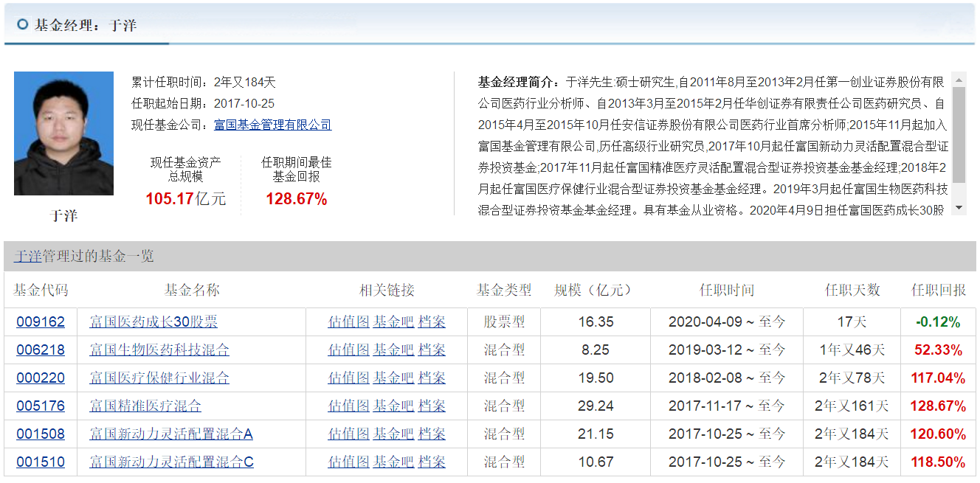Click the 任职起始日期 2017-10-25 line
Screen dimensions: 980x483
click(x=203, y=103)
